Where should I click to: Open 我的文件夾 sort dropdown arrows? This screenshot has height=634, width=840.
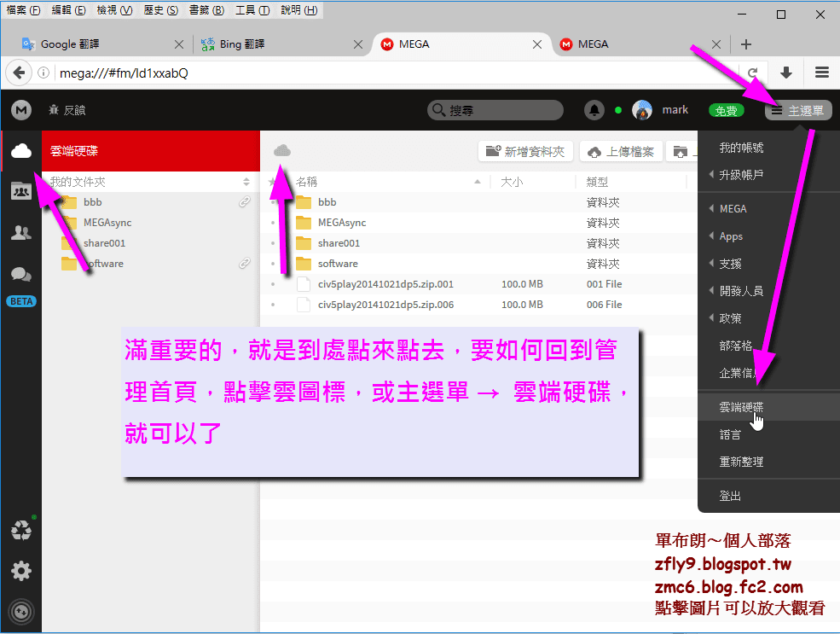(246, 182)
